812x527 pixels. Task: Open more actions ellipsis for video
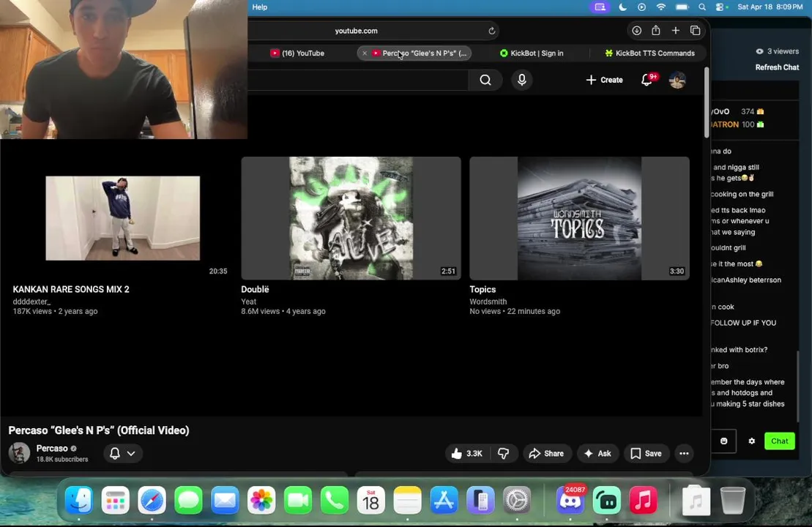(x=684, y=454)
